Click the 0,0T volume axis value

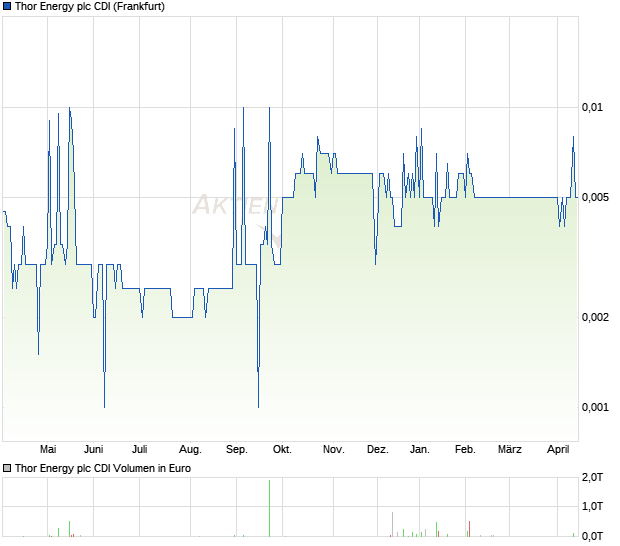[x=592, y=536]
